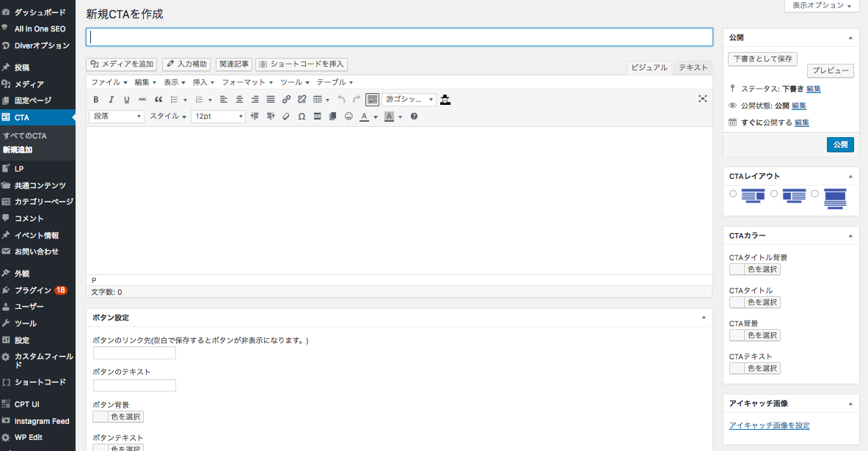Screen dimensions: 868x451
Task: Justify the text
Action: [270, 100]
